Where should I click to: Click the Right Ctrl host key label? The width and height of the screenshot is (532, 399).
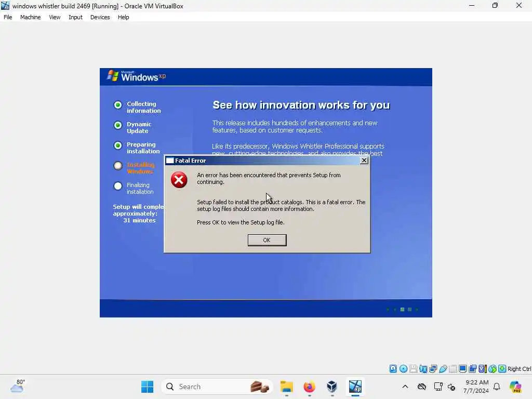(519, 369)
